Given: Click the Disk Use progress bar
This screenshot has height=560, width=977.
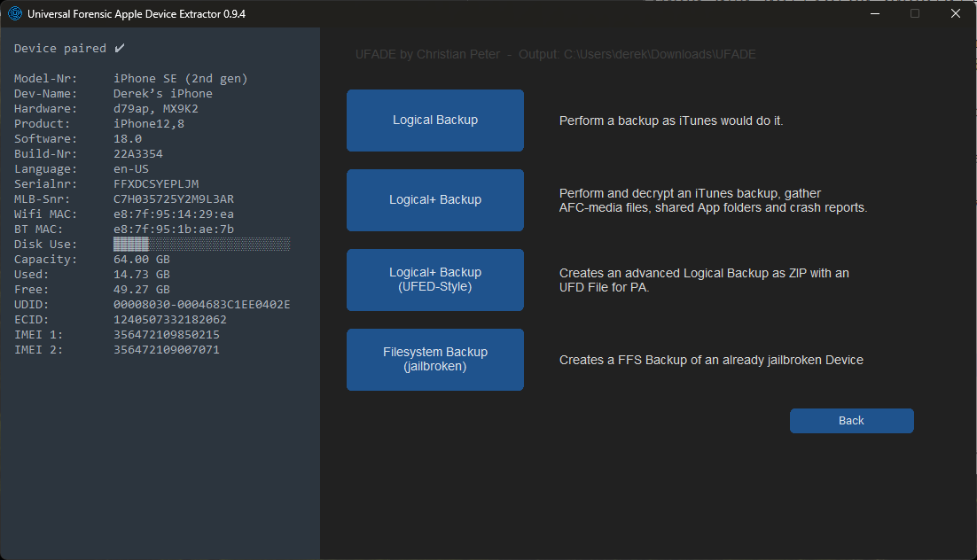Looking at the screenshot, I should [x=201, y=244].
